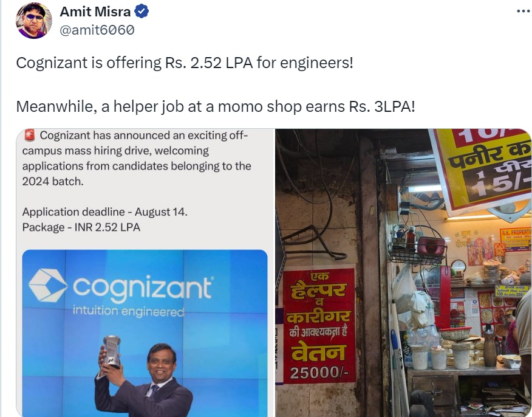Click the trophy held up in photo
The width and height of the screenshot is (532, 417).
click(x=112, y=352)
